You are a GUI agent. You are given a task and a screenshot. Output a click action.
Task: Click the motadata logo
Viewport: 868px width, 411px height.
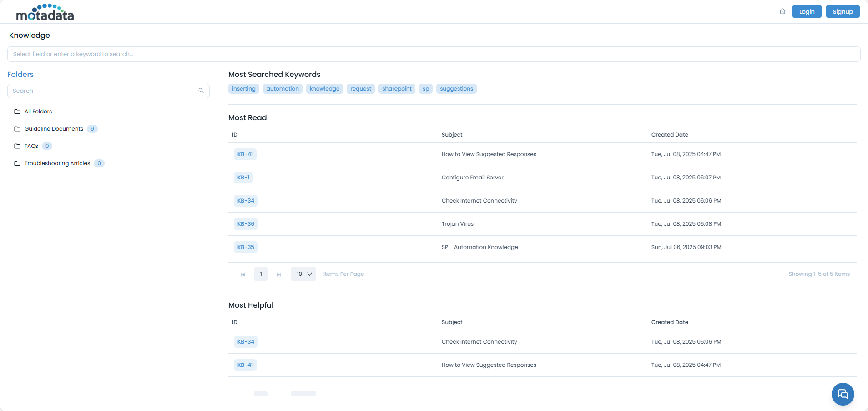(45, 12)
